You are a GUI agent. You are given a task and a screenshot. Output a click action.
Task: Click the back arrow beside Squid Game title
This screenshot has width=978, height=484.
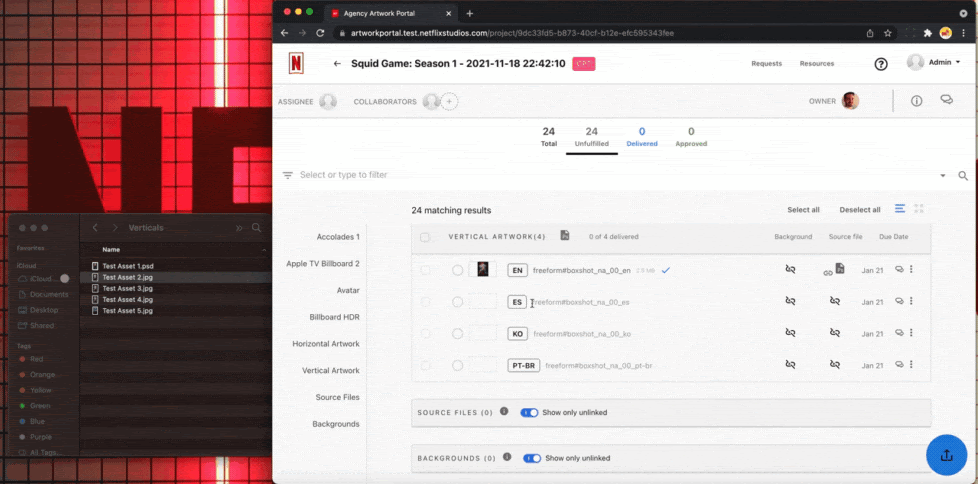click(337, 64)
